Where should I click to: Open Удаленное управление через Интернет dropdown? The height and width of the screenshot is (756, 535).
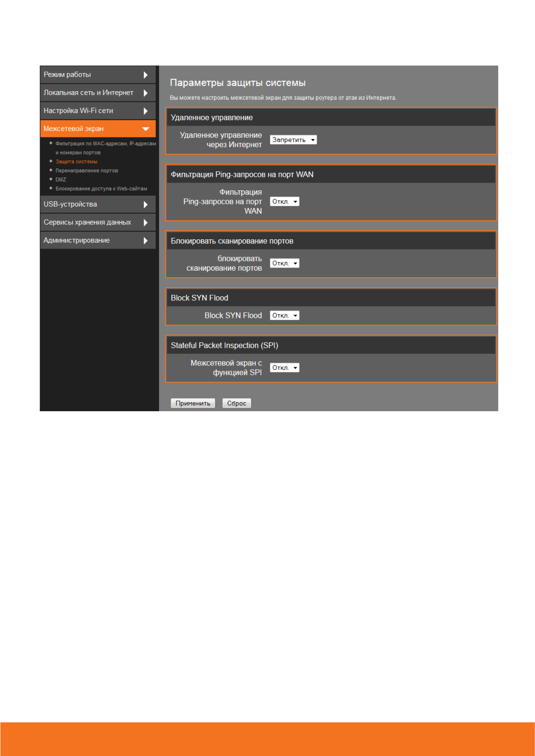(x=293, y=140)
